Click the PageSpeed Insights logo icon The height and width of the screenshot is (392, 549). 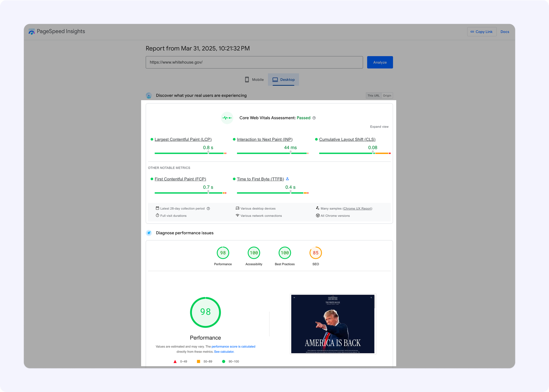(x=32, y=32)
